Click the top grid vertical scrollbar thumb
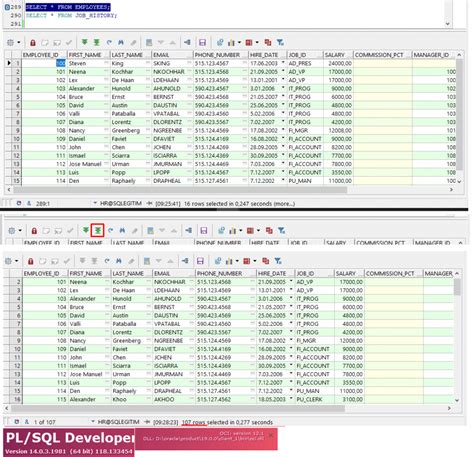474x457 pixels. pyautogui.click(x=459, y=115)
